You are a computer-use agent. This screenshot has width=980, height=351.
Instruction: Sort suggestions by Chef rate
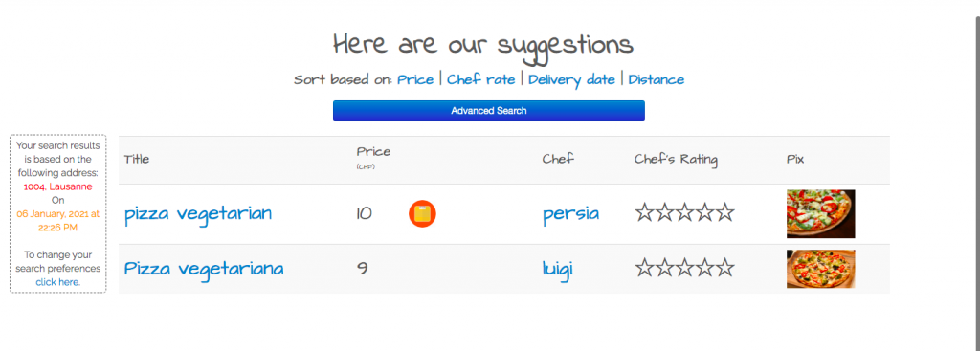point(481,80)
